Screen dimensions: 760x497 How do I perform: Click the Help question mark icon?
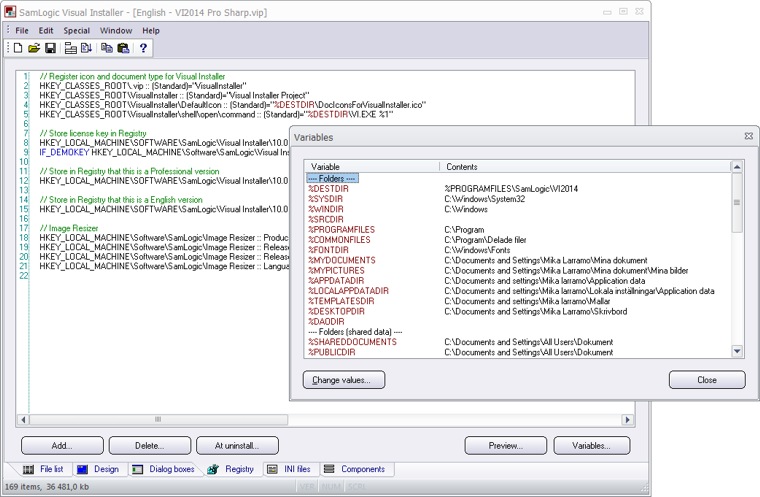click(143, 48)
